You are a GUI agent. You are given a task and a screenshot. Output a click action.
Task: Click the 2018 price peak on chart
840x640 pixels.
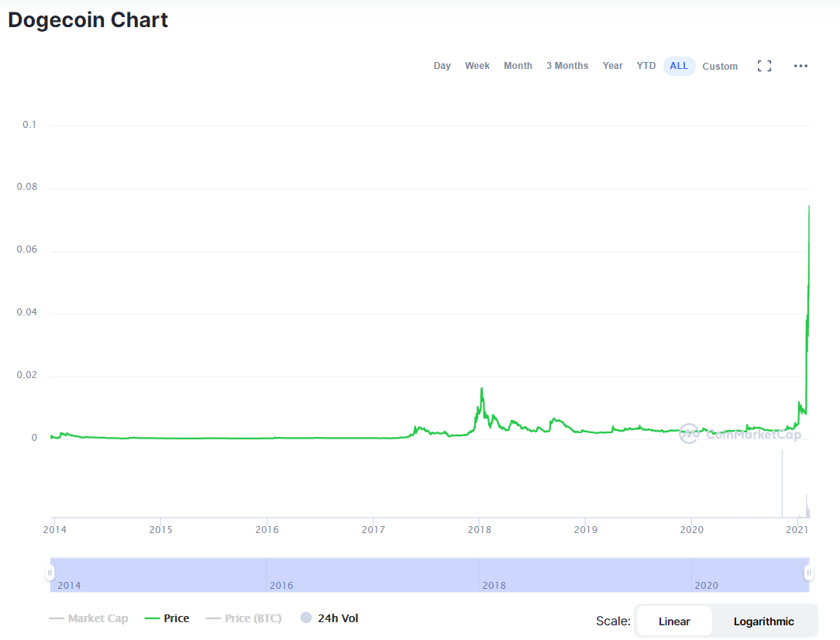pos(482,389)
